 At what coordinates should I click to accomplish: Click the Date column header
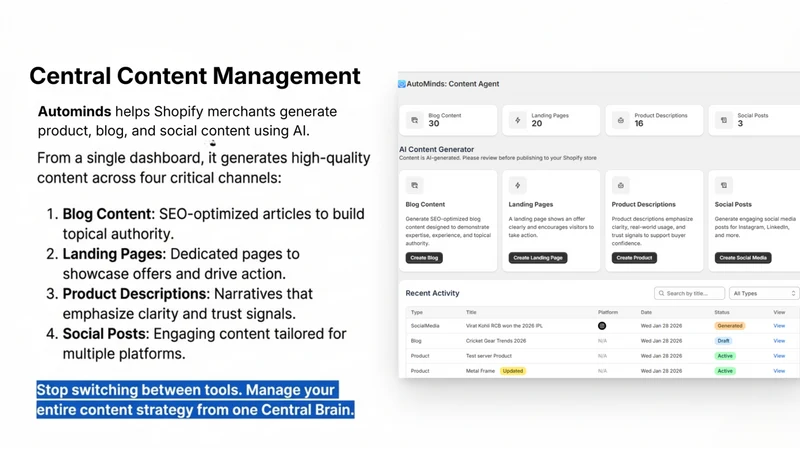pyautogui.click(x=646, y=312)
